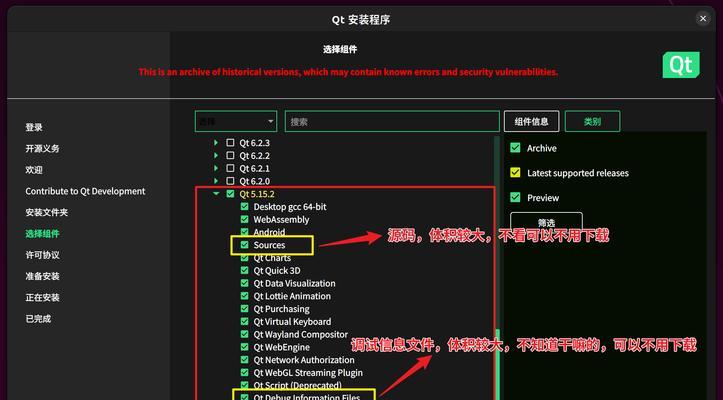
Task: Uncheck Qt WebGL Streaming Plugin checkbox
Action: [x=244, y=372]
